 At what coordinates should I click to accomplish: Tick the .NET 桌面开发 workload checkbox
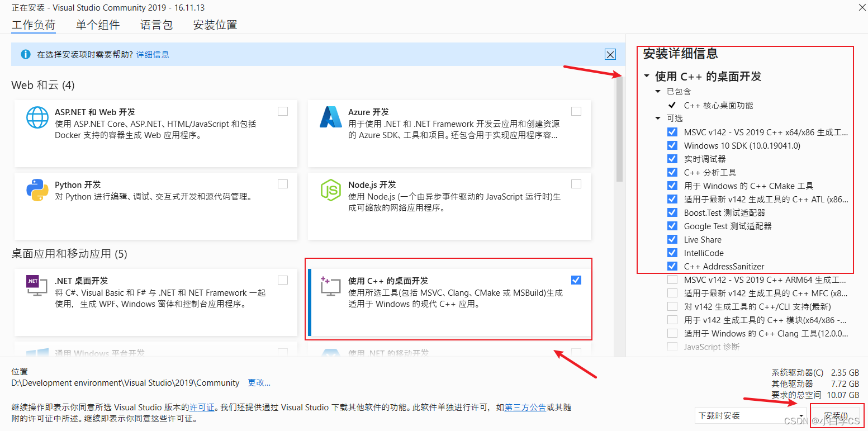click(283, 280)
